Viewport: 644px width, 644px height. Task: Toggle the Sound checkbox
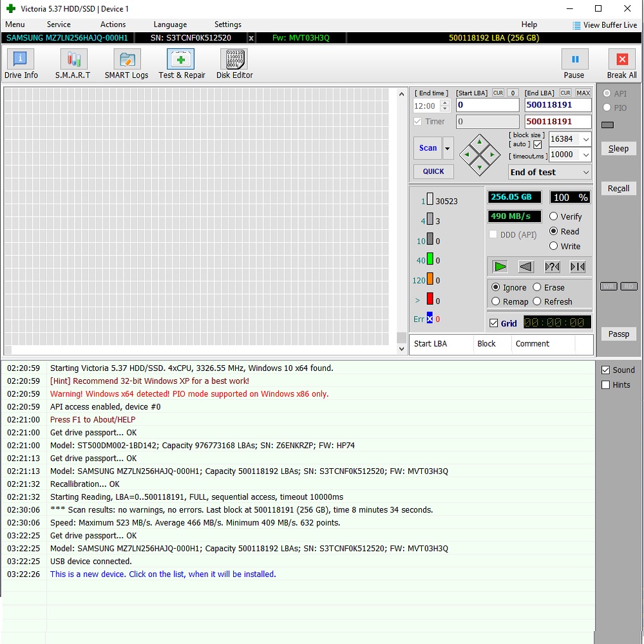click(605, 370)
